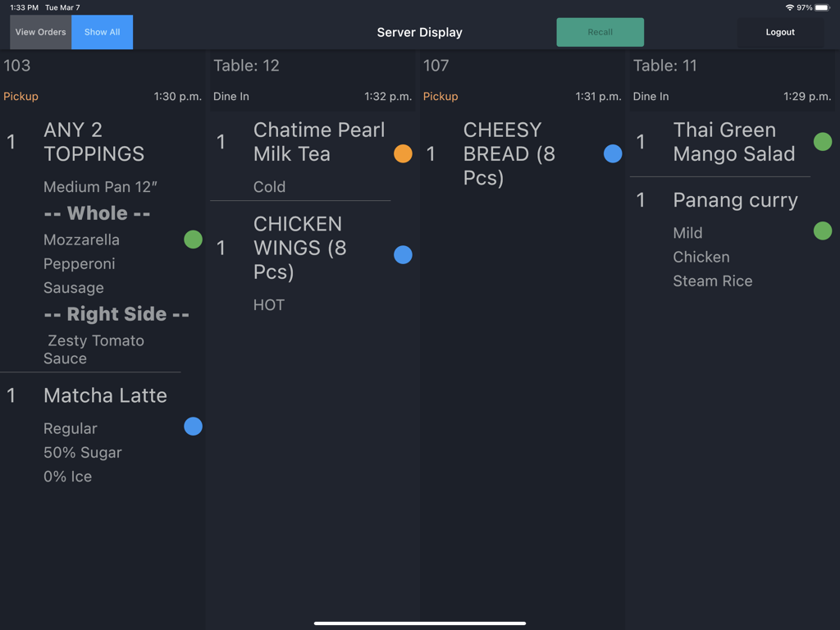Tap the green status dot beside Mozzarella
Image resolution: width=840 pixels, height=630 pixels.
193,239
